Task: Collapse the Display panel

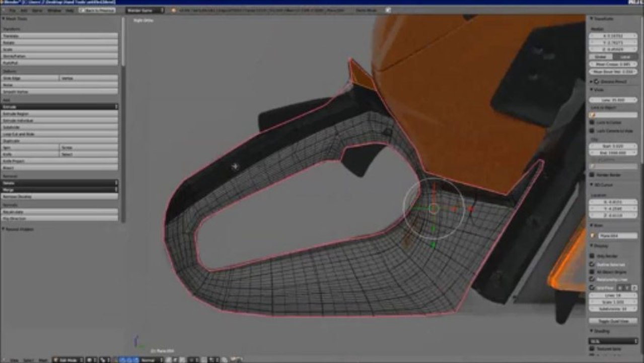Action: pyautogui.click(x=591, y=246)
